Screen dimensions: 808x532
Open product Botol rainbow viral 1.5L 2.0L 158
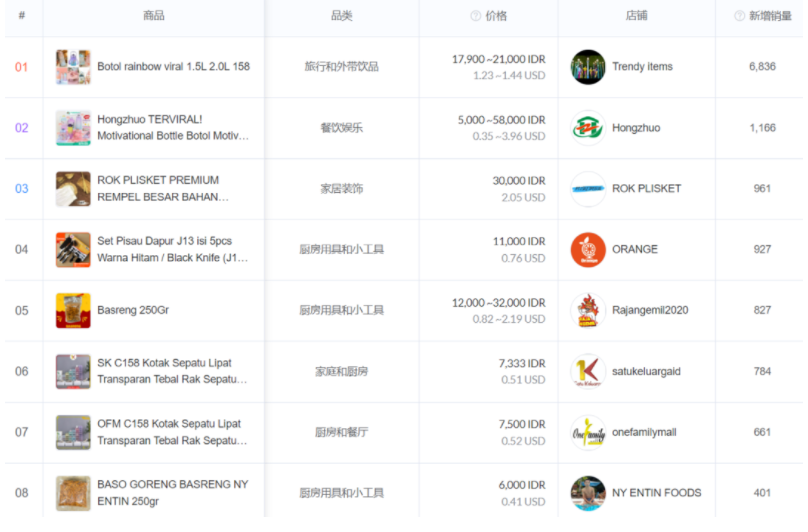174,66
